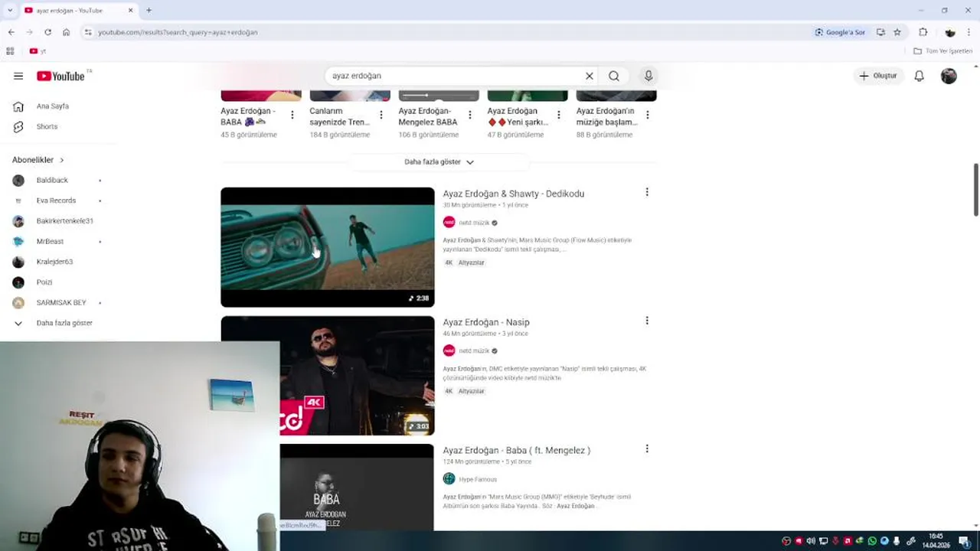This screenshot has width=980, height=551.
Task: Open netd müzik channel name under Nasip
Action: pyautogui.click(x=474, y=350)
